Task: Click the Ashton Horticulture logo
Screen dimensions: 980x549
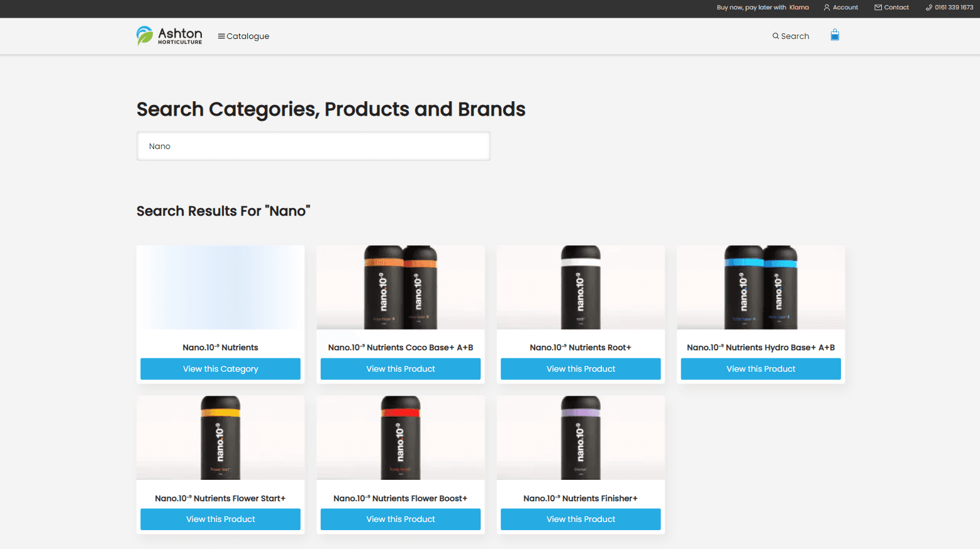Action: tap(169, 36)
